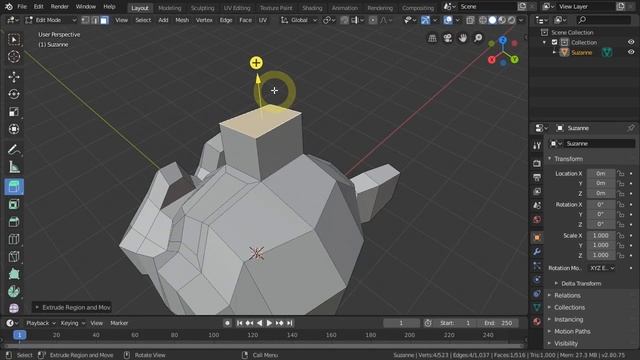640x360 pixels.
Task: Enable vertex select mode
Action: pos(86,20)
